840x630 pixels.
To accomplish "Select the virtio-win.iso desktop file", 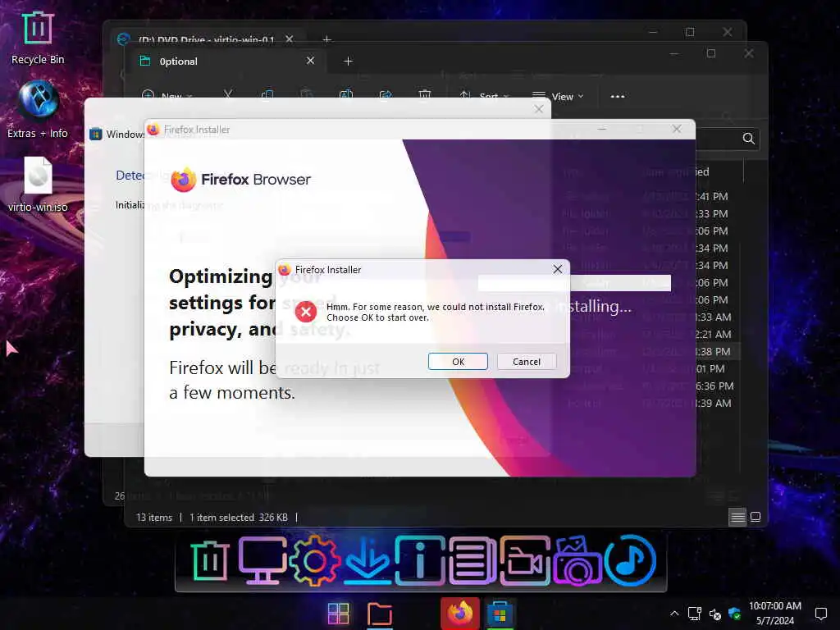I will pyautogui.click(x=38, y=185).
